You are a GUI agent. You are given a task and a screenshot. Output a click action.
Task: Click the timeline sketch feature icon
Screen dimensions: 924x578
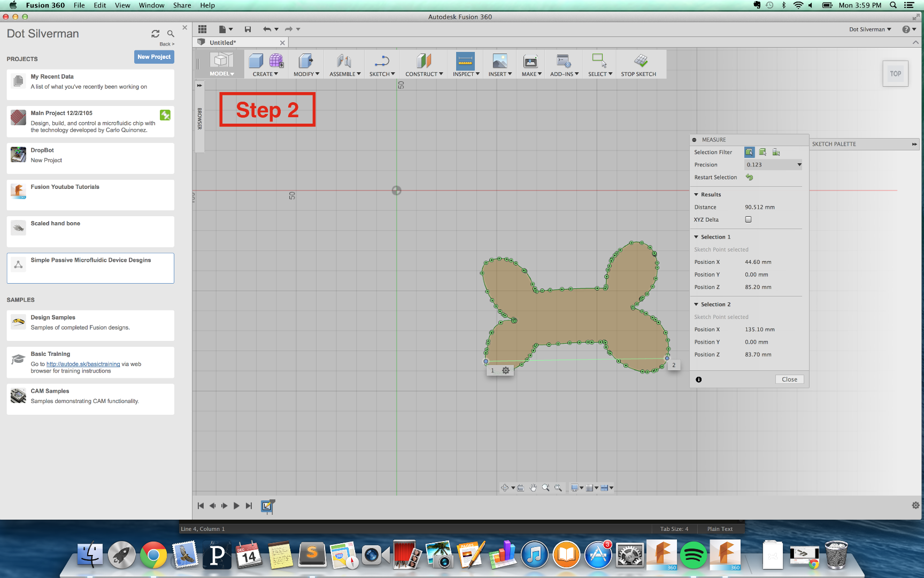(267, 506)
